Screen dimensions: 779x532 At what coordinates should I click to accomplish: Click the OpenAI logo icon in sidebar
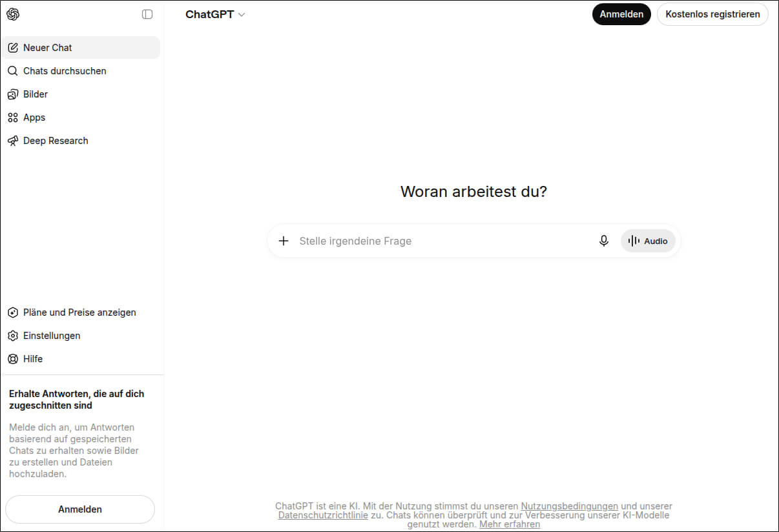pos(13,14)
